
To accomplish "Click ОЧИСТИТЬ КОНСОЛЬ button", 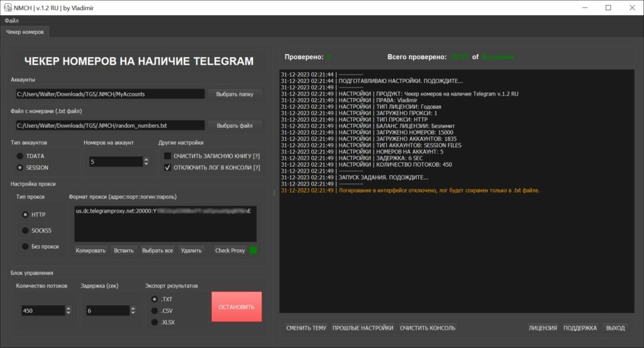I will point(428,328).
